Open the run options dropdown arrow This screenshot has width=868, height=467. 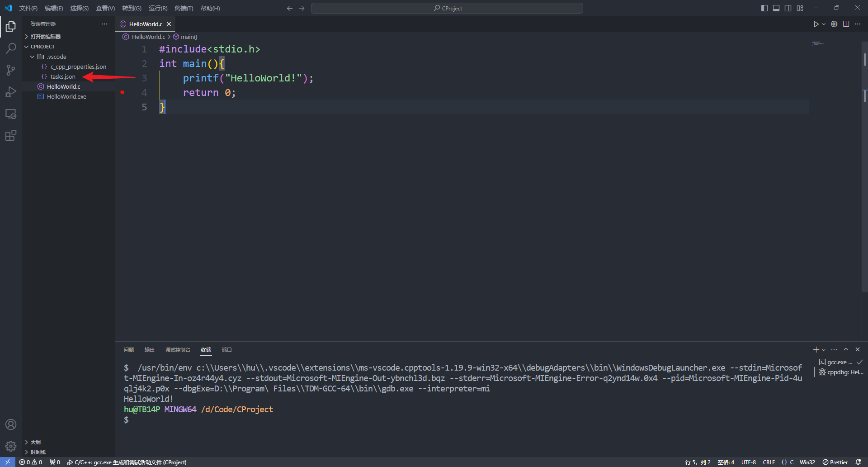pos(824,24)
